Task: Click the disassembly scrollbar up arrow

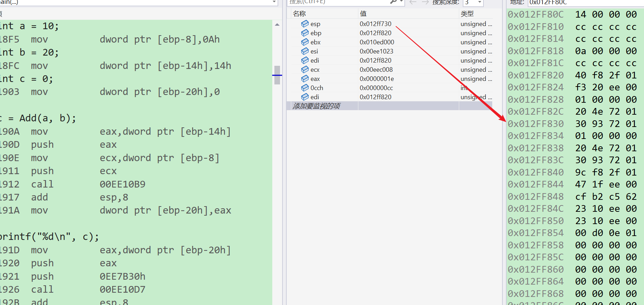Action: [277, 25]
